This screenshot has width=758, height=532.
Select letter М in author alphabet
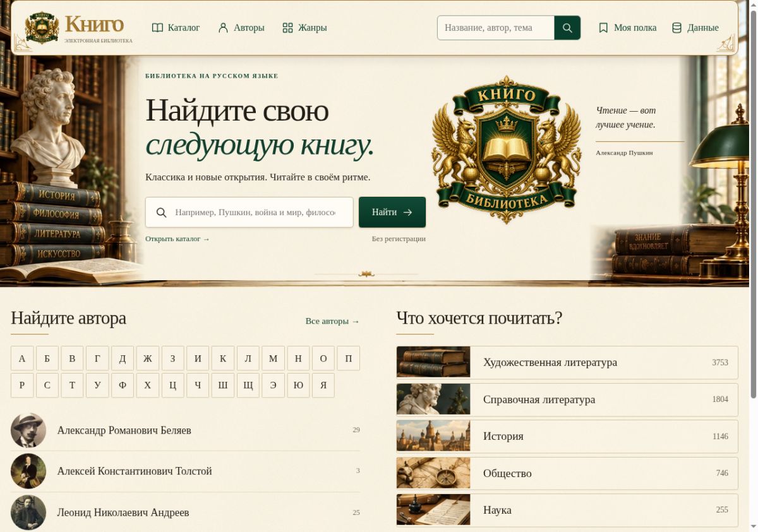coord(273,358)
